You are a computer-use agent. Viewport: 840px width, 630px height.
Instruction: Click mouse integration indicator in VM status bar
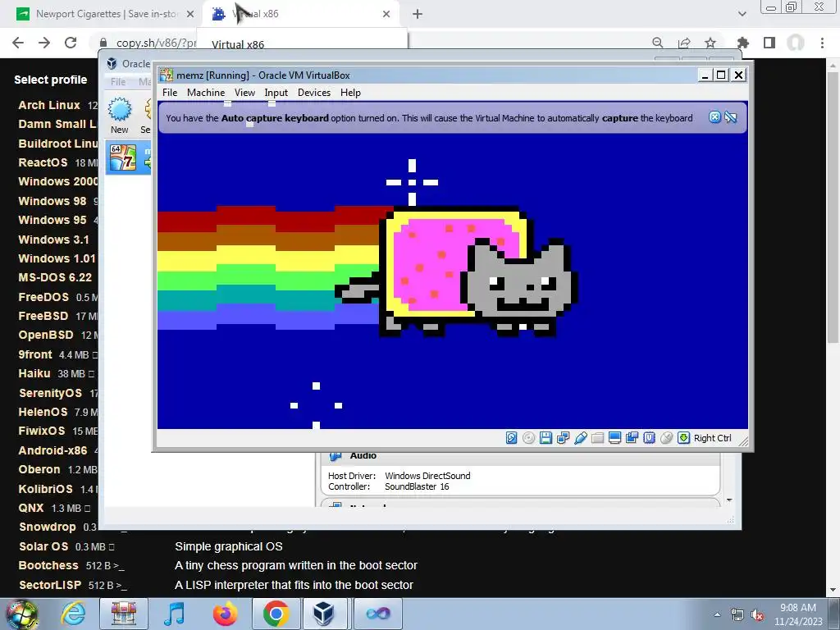(666, 438)
